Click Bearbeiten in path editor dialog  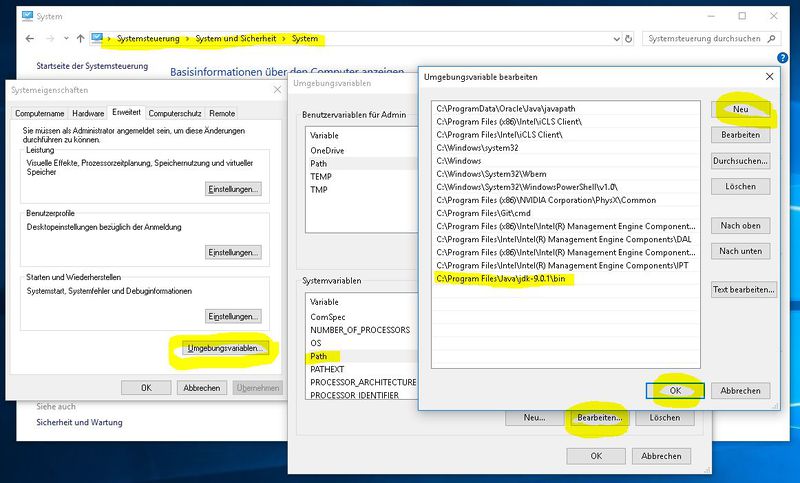coord(740,135)
